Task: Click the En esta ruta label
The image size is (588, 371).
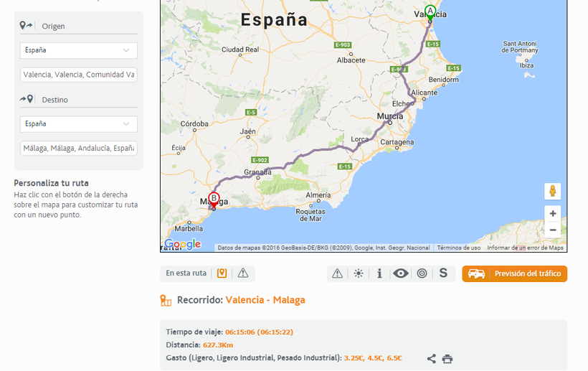Action: 186,273
